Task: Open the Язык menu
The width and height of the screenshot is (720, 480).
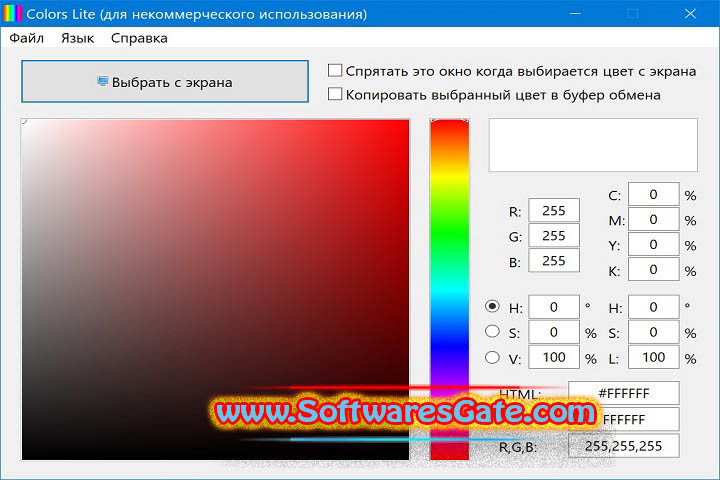Action: pos(78,38)
